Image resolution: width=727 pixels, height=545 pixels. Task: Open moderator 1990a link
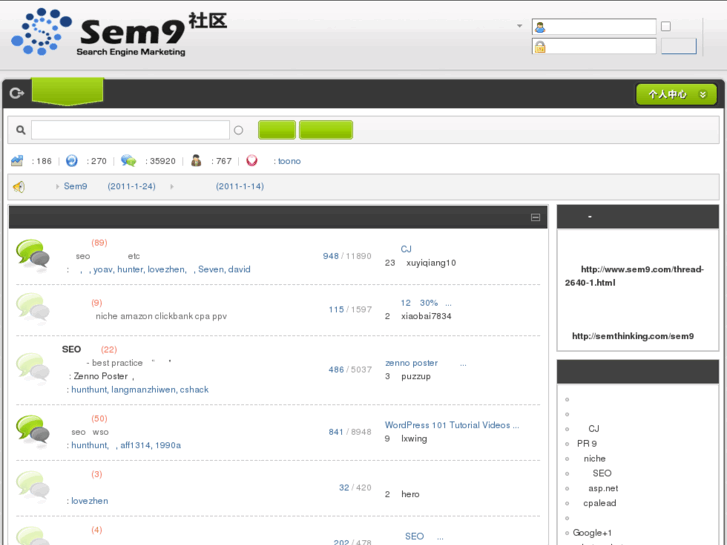(x=168, y=445)
